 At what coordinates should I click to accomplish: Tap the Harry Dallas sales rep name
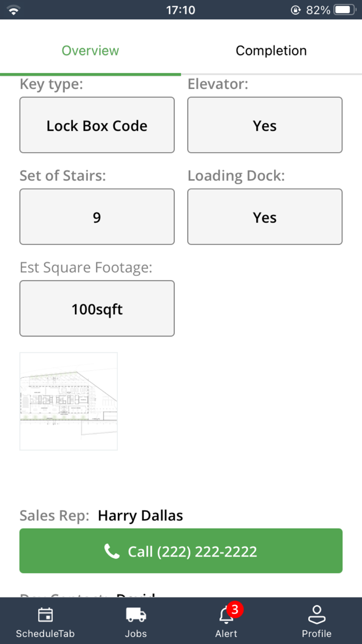pyautogui.click(x=140, y=516)
